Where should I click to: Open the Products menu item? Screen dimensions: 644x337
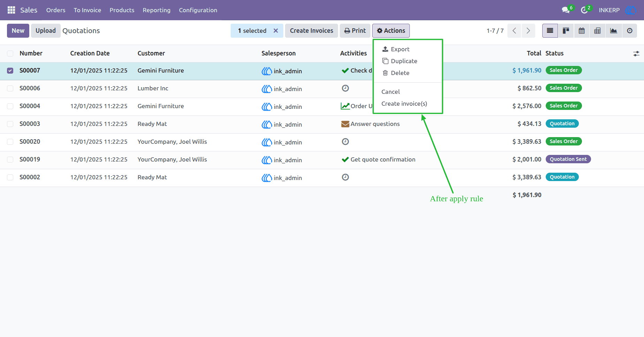pyautogui.click(x=122, y=10)
